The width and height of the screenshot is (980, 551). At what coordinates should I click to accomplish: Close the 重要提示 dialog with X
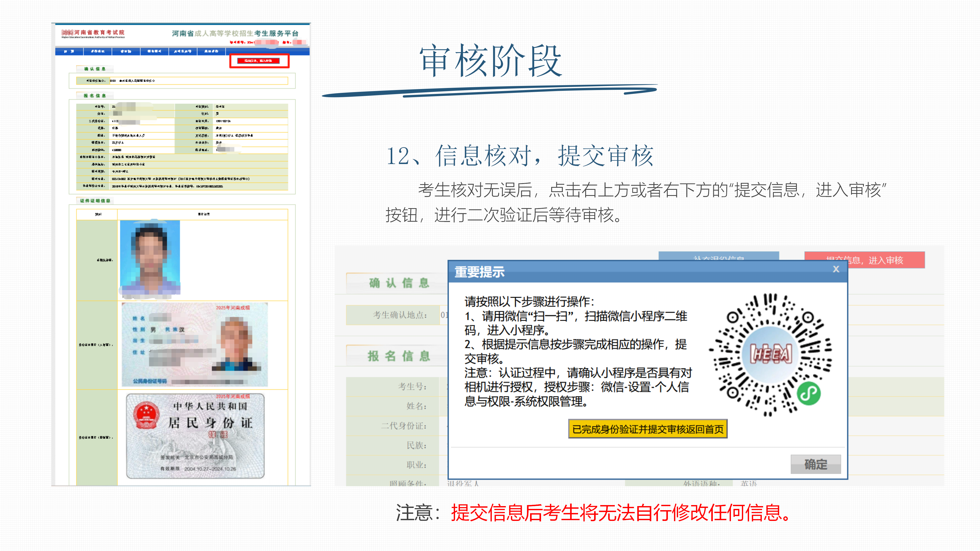click(x=836, y=269)
